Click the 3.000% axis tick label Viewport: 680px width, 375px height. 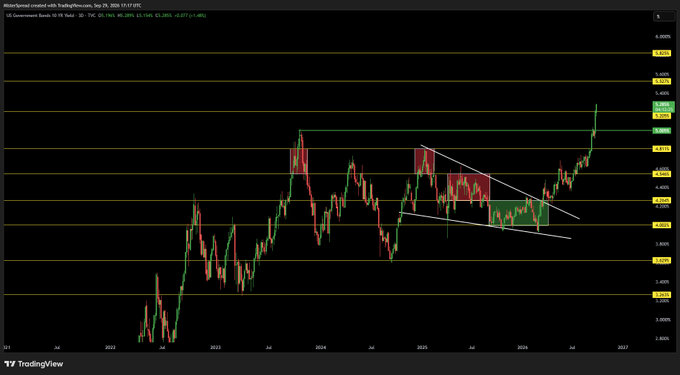pos(664,320)
